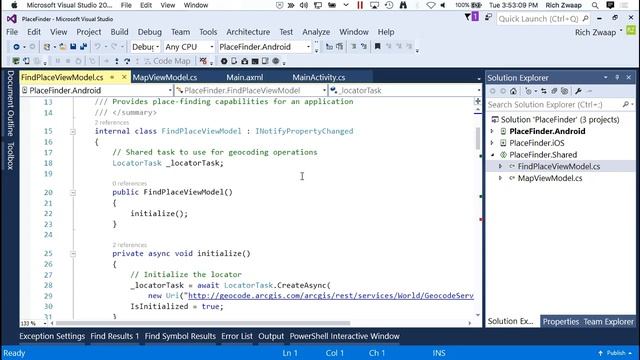Click the pause recording icon in menu bar

360,5
